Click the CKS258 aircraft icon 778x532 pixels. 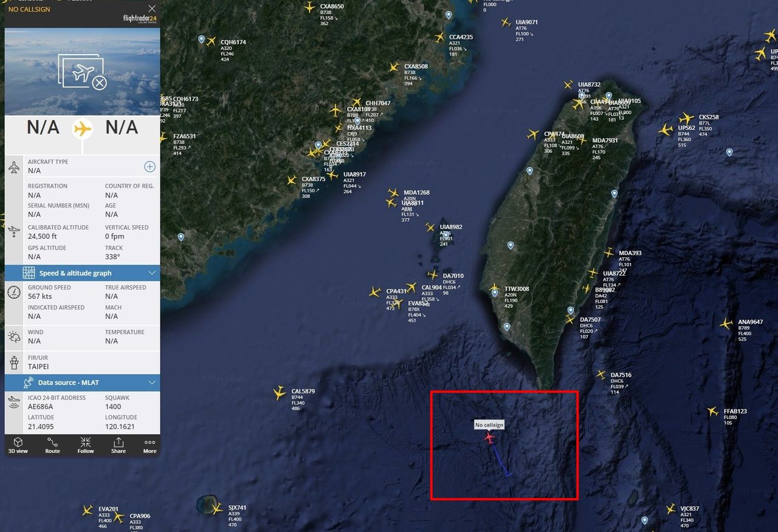pos(687,118)
